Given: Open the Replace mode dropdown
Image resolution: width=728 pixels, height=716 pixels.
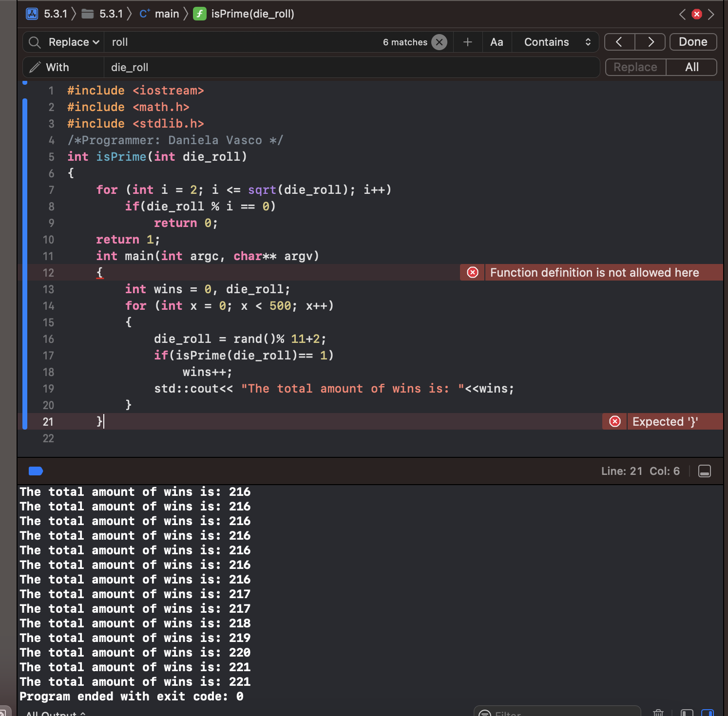Looking at the screenshot, I should 74,42.
